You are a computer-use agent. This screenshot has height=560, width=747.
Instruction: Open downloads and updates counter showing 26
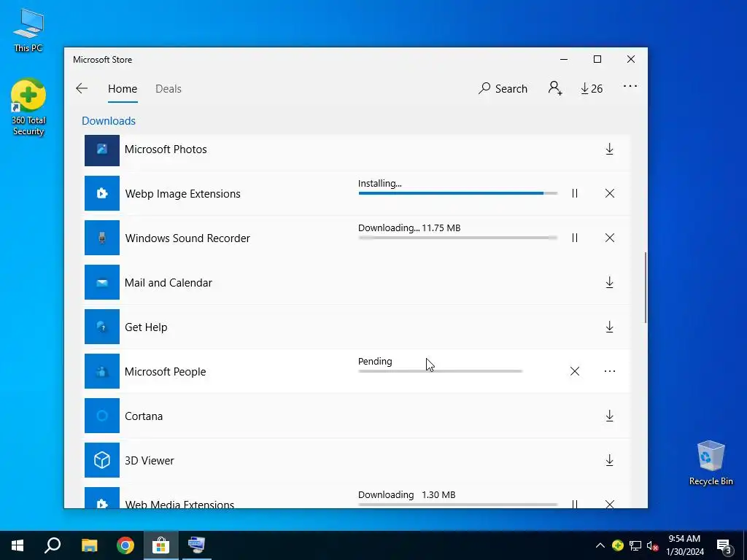point(591,88)
